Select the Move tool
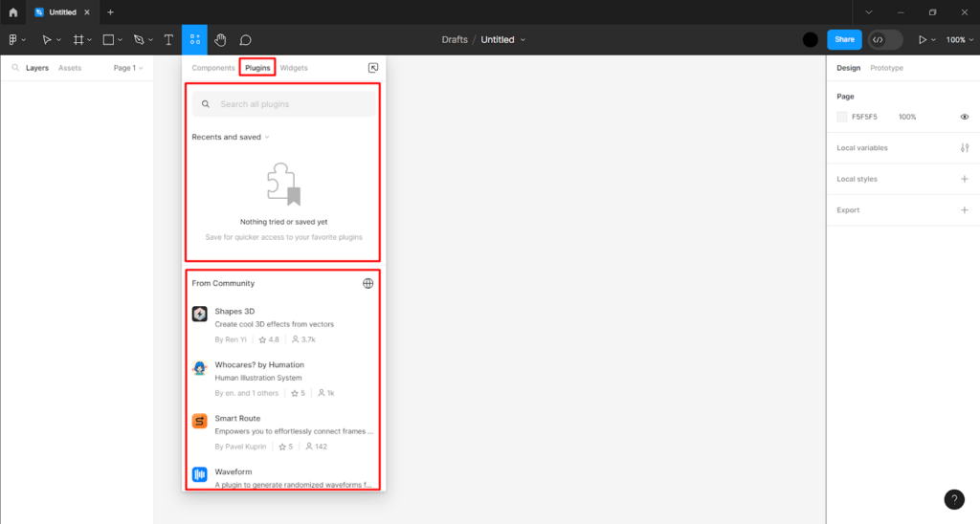This screenshot has height=524, width=980. point(46,40)
